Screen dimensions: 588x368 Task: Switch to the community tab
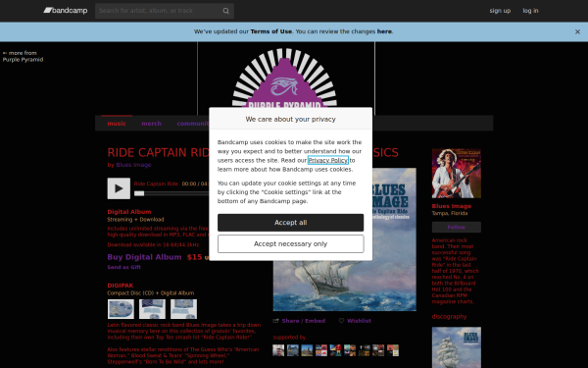[193, 124]
